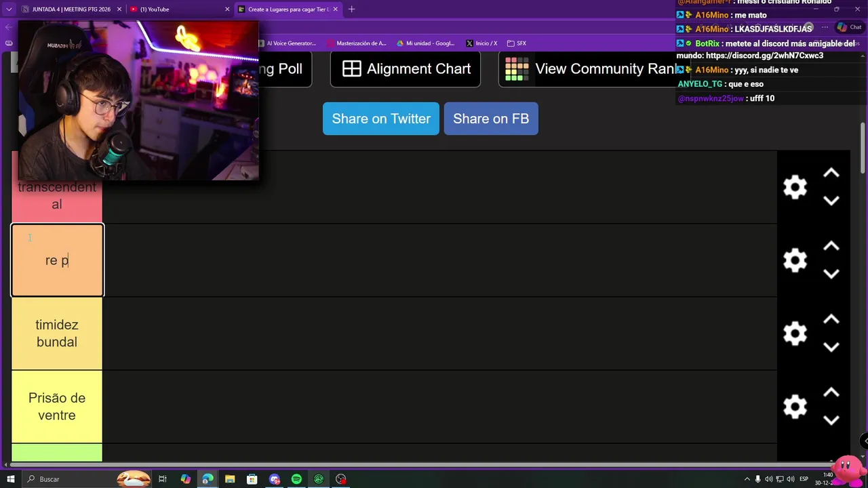Image resolution: width=868 pixels, height=488 pixels.
Task: Open new browser tab with plus icon
Action: [351, 9]
